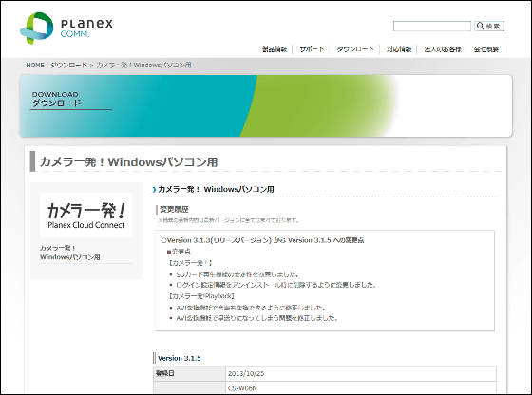Click the date cell 2013/10/25
Screen dimensions: 532x395
click(x=246, y=374)
